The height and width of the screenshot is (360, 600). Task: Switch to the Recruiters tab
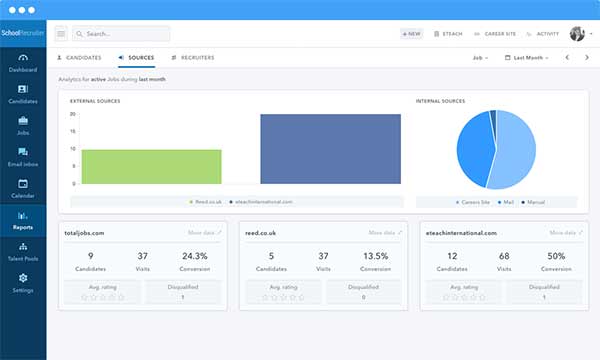[x=193, y=58]
